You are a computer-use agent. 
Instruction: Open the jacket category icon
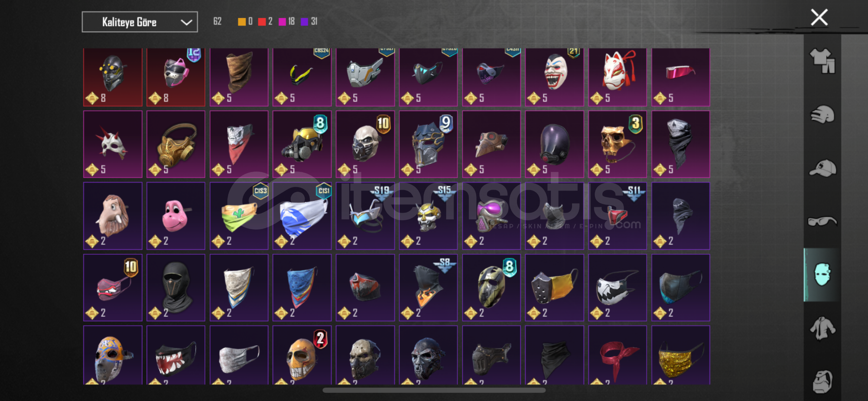click(822, 328)
